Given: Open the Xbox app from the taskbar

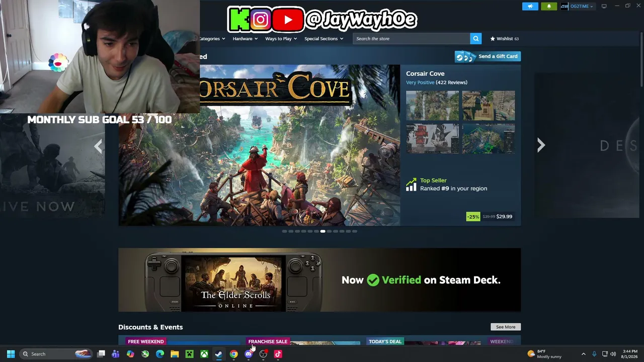Looking at the screenshot, I should (x=204, y=354).
